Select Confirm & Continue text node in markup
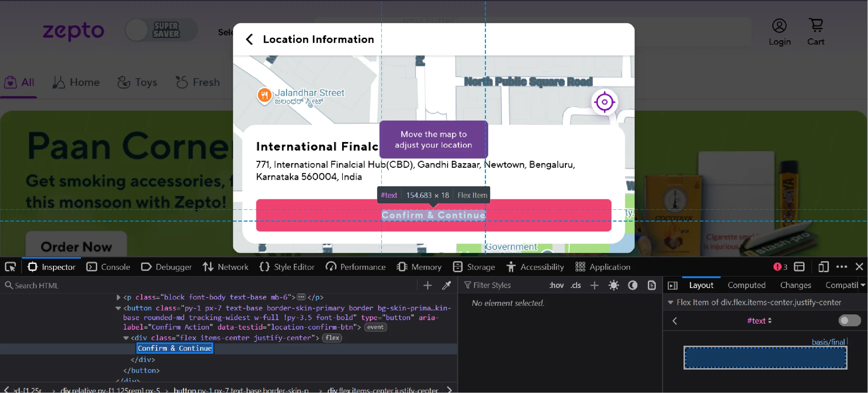 (x=175, y=348)
